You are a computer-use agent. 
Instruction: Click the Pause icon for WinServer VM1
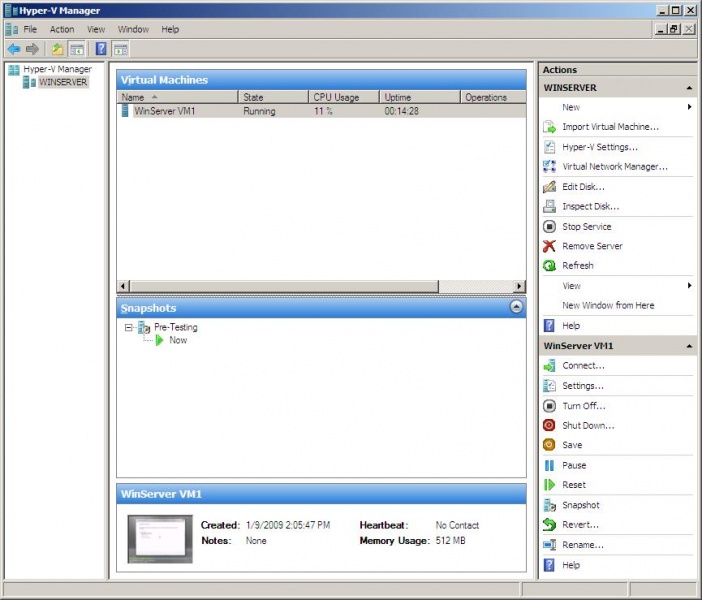point(549,465)
